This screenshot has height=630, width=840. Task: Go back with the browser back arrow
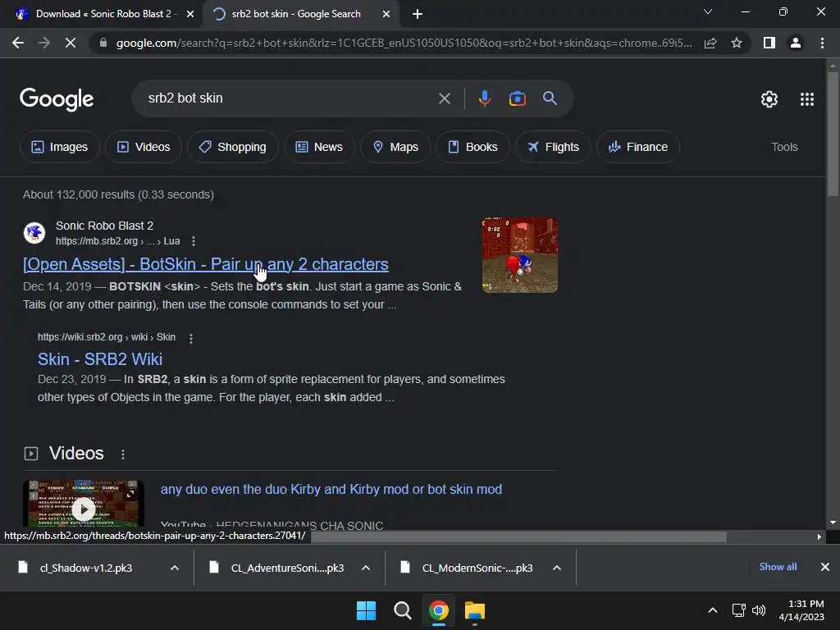click(18, 43)
